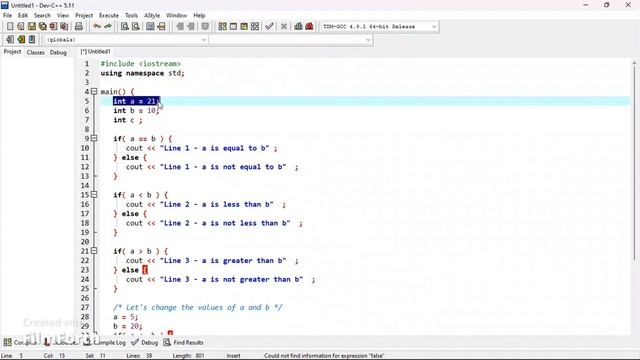Open the bottom Debug panel tab
This screenshot has height=360, width=640.
[x=145, y=342]
